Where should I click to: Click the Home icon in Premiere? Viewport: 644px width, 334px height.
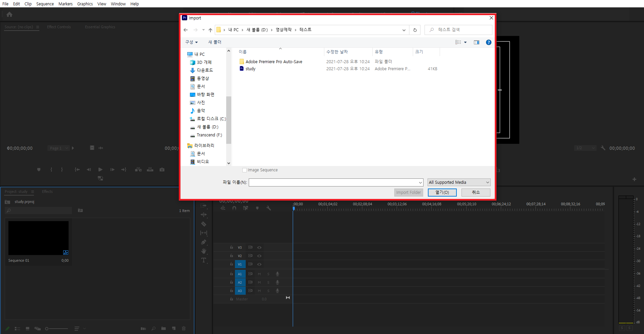click(9, 14)
